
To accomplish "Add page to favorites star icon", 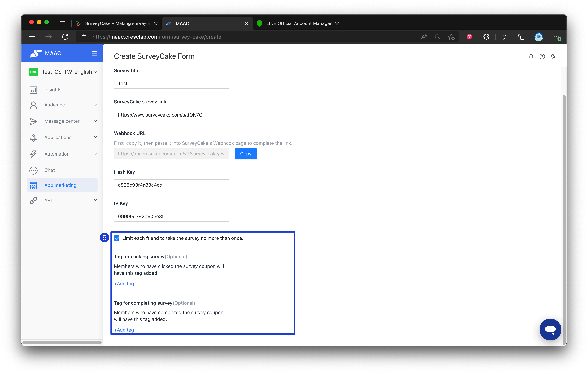I will [451, 37].
